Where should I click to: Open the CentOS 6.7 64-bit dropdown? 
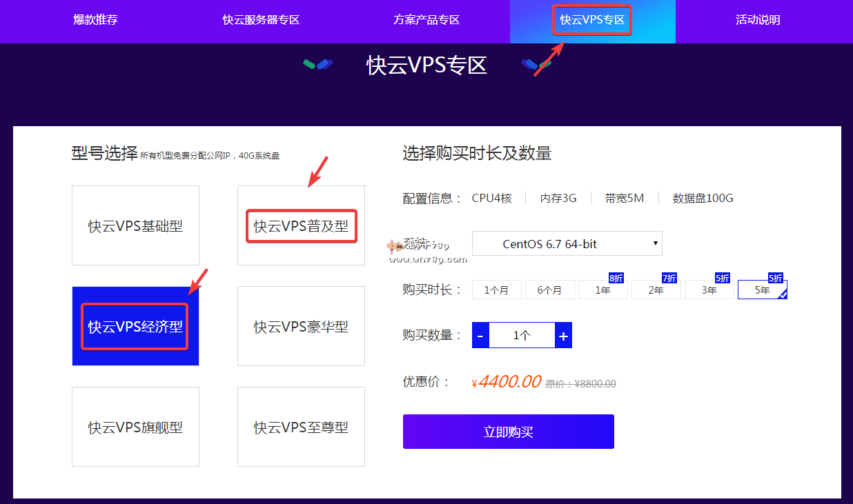pyautogui.click(x=567, y=243)
